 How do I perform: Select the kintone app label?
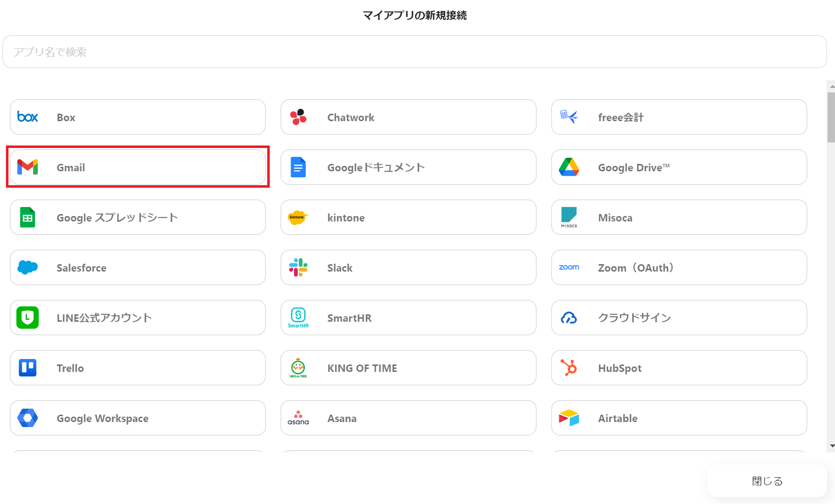[x=346, y=217]
